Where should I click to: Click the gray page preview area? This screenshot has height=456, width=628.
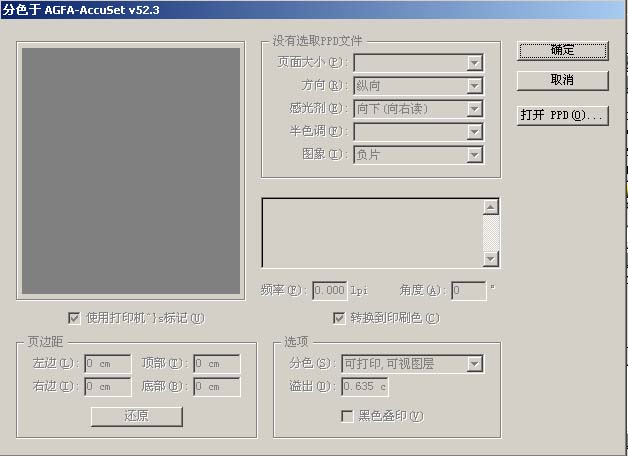131,171
